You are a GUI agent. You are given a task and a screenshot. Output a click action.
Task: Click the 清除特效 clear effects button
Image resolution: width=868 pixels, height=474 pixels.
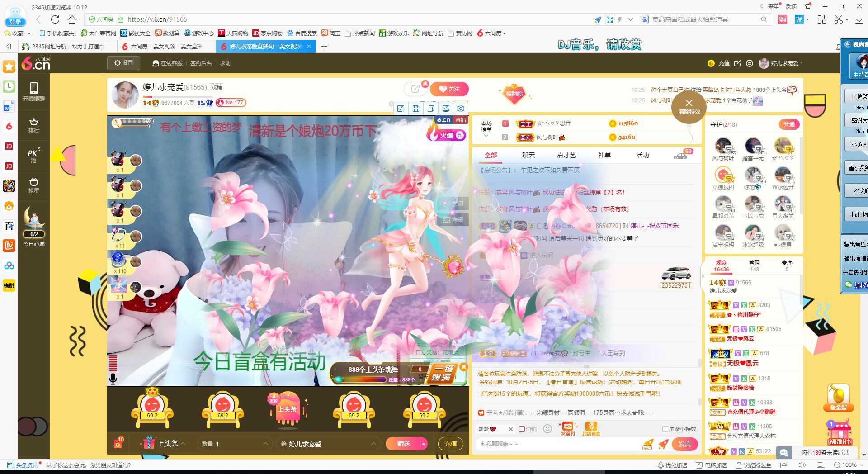pyautogui.click(x=689, y=107)
